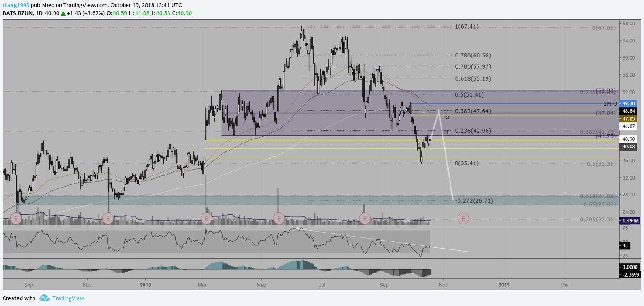
Task: Click the 0(35.41) Fibonacci label
Action: (x=466, y=163)
